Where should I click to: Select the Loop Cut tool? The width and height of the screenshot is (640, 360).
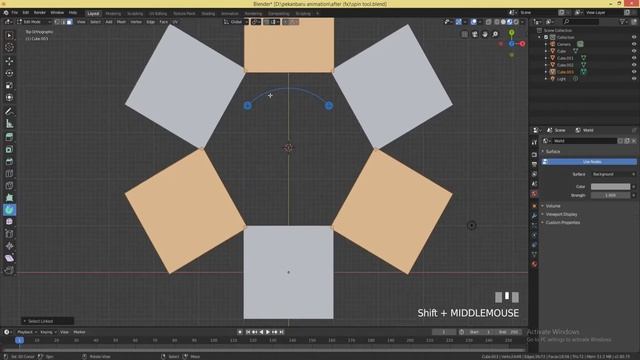pos(9,174)
